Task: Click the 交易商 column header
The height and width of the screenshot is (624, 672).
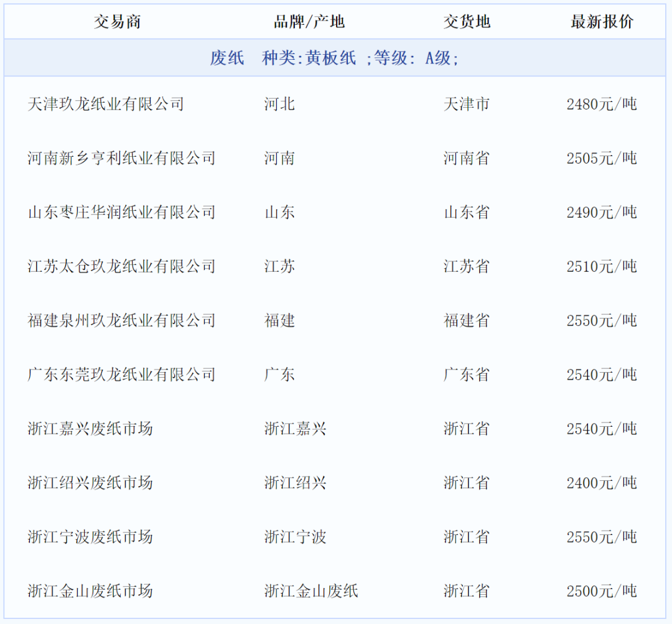Action: point(119,22)
